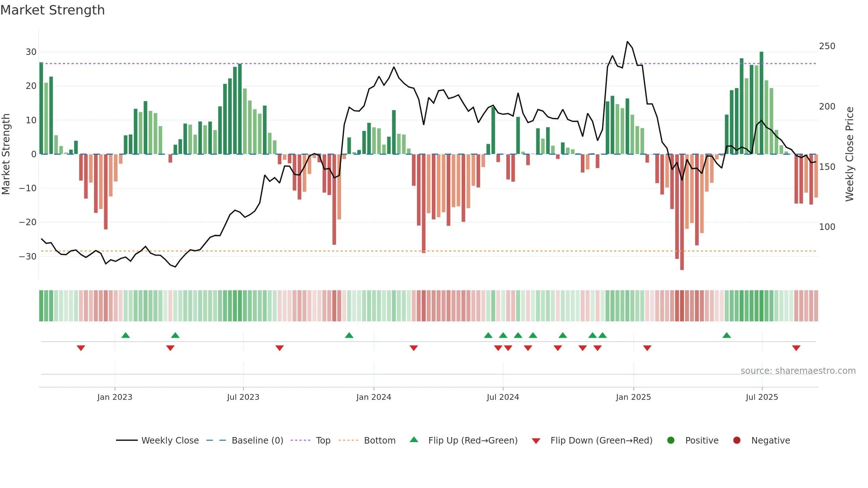
Task: Click the 250 price axis tick label
Action: tap(827, 46)
